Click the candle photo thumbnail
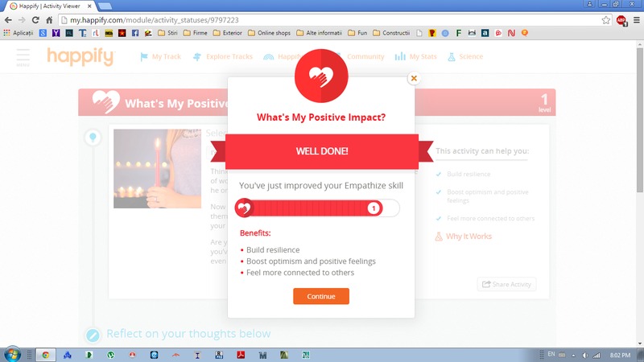The height and width of the screenshot is (362, 644). point(157,169)
